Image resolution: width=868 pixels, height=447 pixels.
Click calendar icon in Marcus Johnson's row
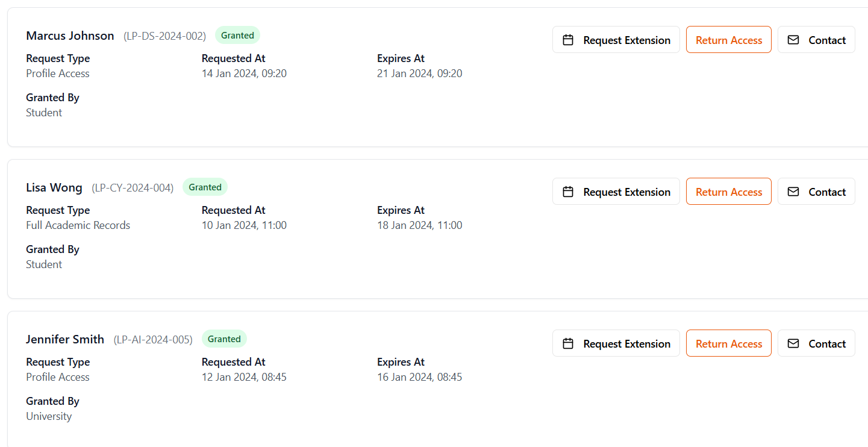(x=567, y=40)
